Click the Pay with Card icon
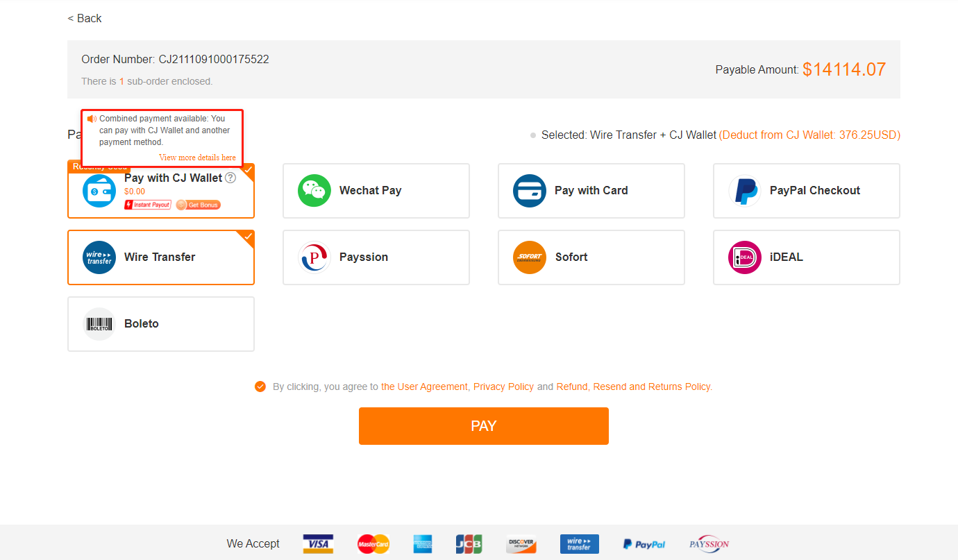 point(530,191)
